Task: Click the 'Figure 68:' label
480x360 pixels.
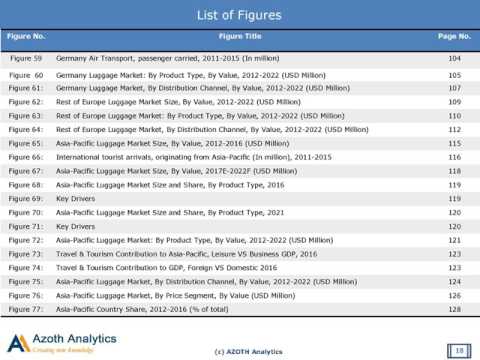Action: click(x=26, y=185)
